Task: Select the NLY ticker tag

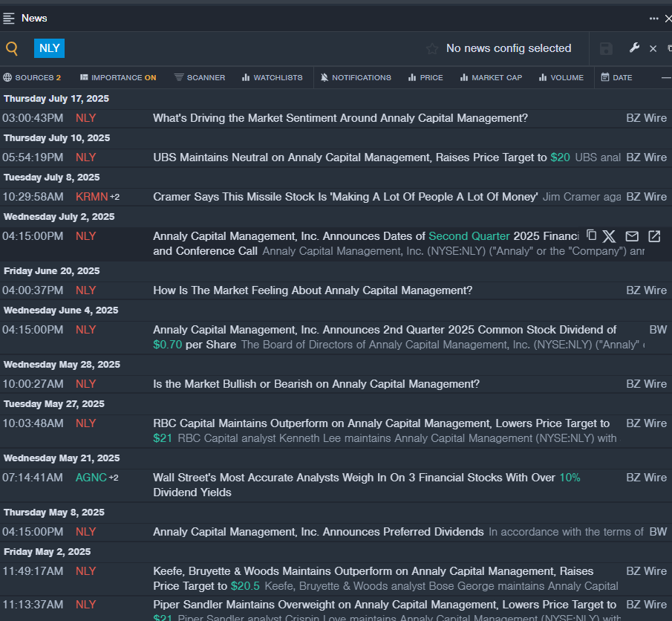Action: tap(49, 48)
